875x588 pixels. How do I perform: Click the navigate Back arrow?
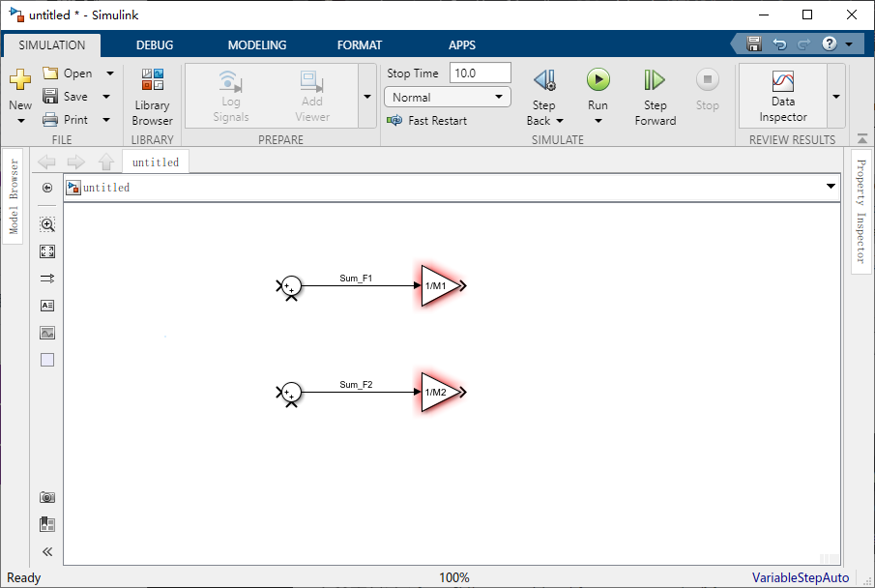click(x=46, y=162)
